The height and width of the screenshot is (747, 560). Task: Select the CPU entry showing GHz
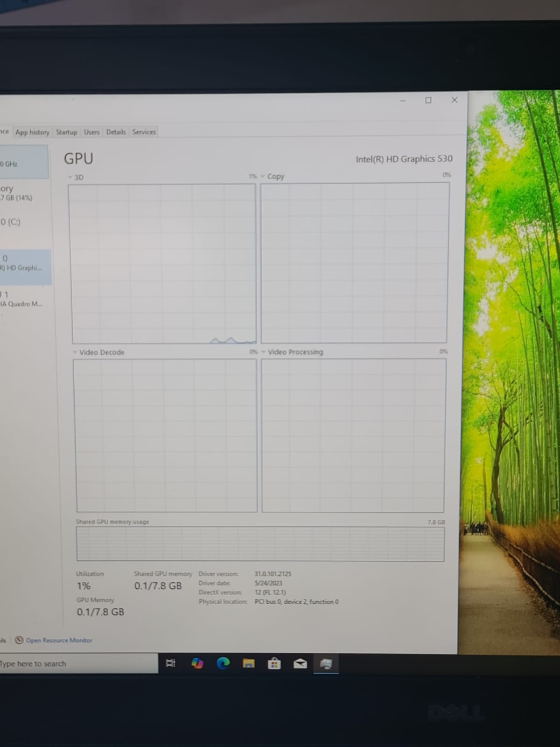point(23,162)
